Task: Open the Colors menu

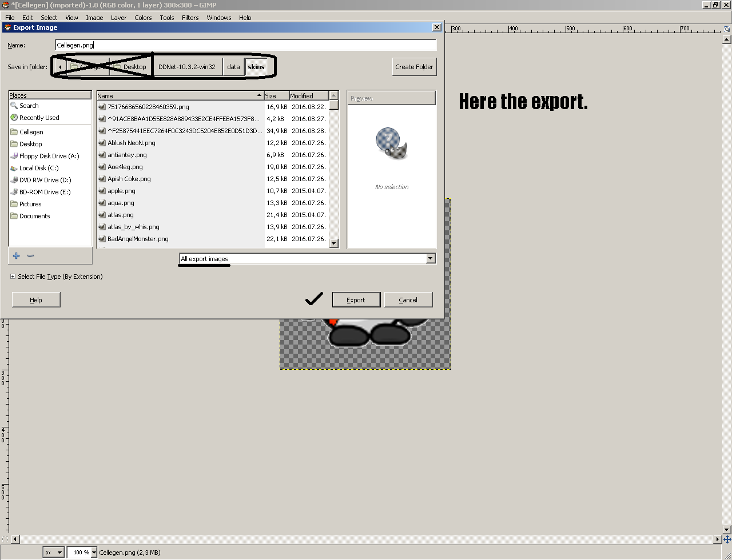Action: pos(142,17)
